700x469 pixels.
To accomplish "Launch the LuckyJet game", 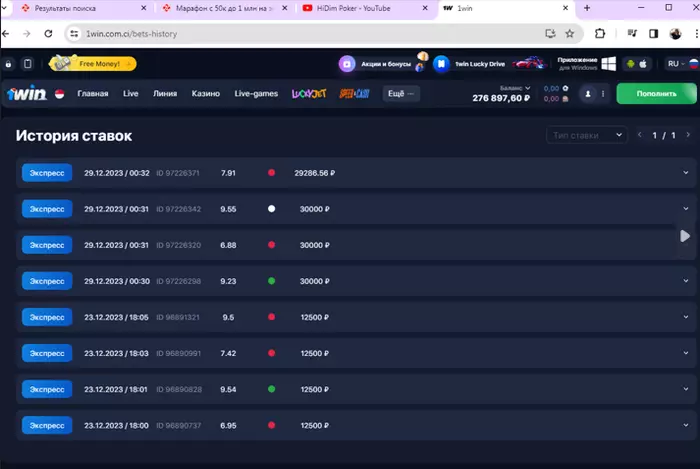I will 309,94.
